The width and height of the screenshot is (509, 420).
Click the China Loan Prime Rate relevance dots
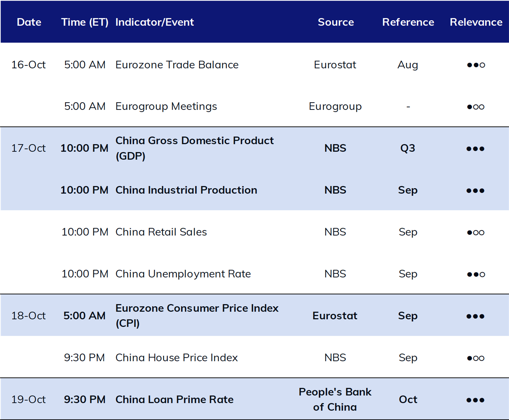[475, 400]
